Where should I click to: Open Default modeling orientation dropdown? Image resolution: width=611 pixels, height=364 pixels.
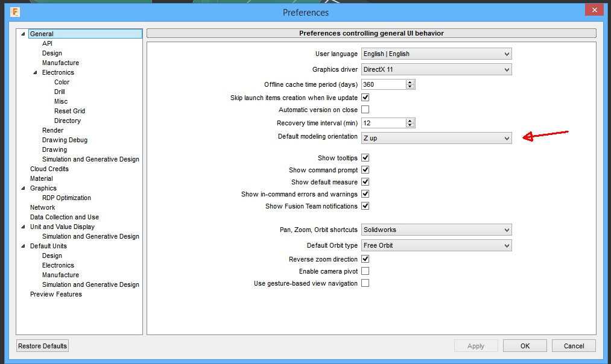point(437,138)
